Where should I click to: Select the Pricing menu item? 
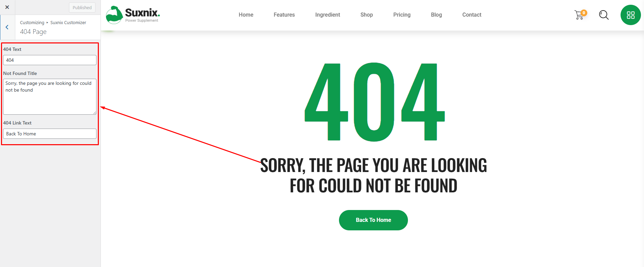click(402, 15)
